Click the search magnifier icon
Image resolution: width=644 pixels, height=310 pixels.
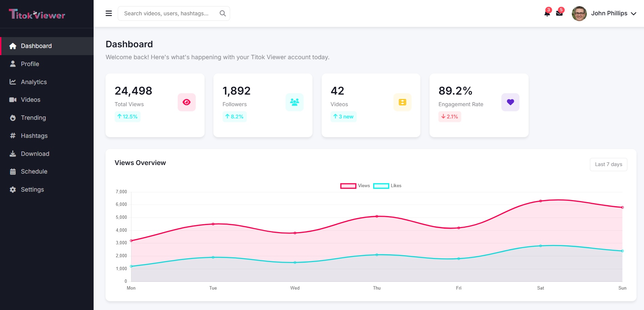(x=222, y=13)
